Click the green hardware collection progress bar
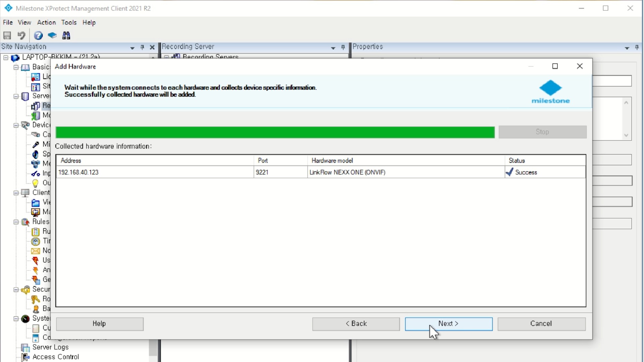The height and width of the screenshot is (362, 644). [275, 132]
